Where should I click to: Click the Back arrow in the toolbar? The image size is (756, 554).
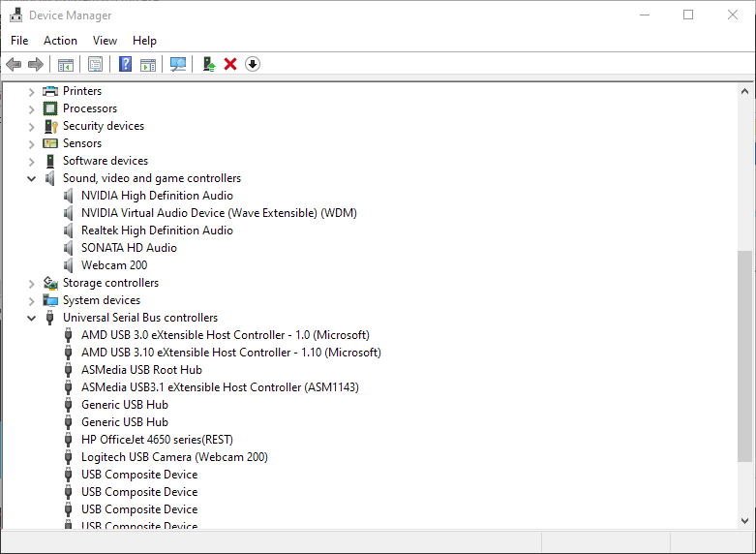coord(14,64)
